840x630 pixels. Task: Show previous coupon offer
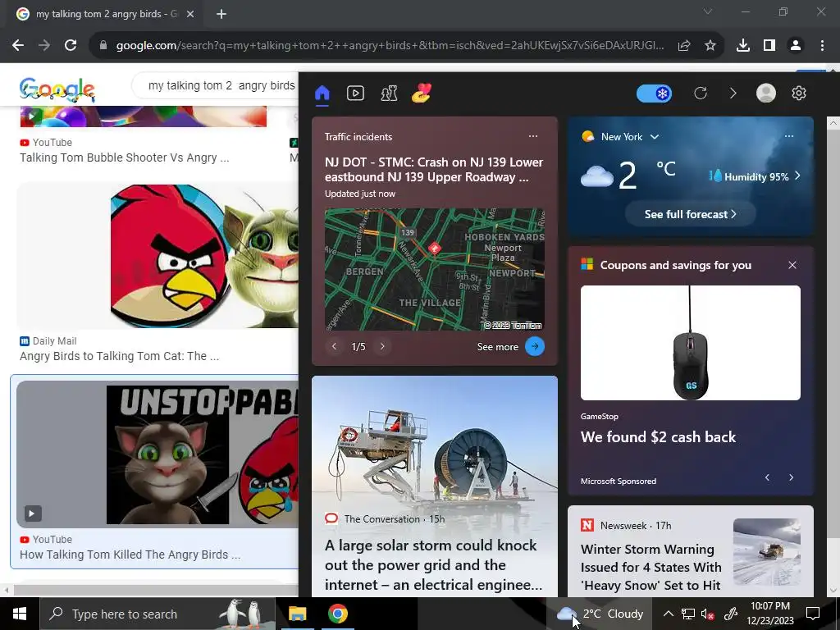pyautogui.click(x=767, y=477)
